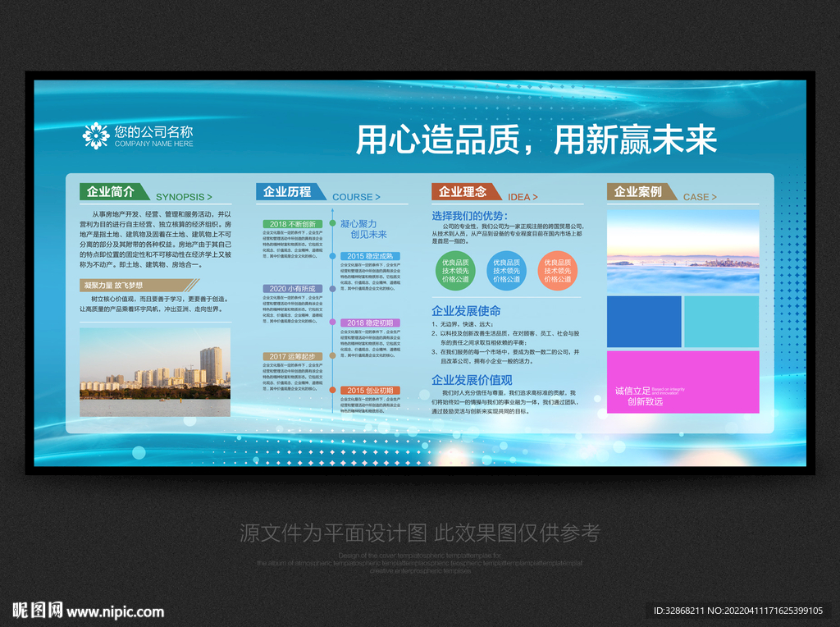Click the city skyline photo
Viewport: 840px width, 627px height.
155,372
